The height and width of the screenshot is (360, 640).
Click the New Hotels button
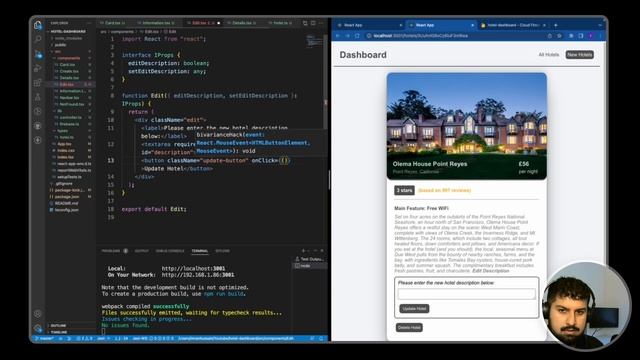pyautogui.click(x=579, y=55)
